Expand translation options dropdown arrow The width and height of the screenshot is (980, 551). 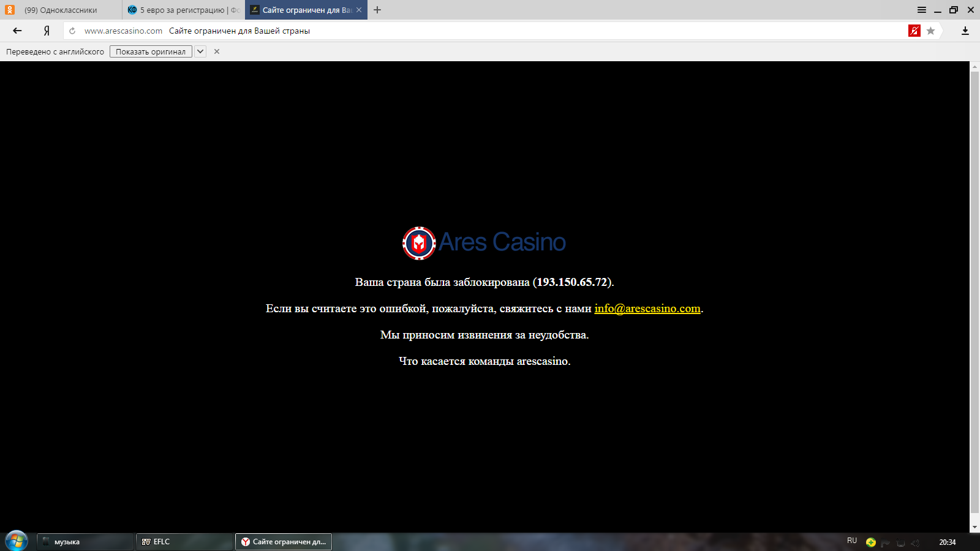tap(200, 51)
